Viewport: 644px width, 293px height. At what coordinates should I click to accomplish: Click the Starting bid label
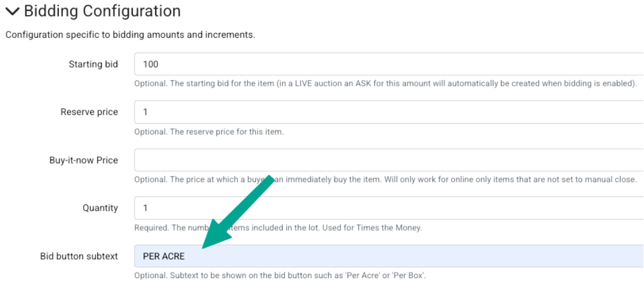click(93, 64)
